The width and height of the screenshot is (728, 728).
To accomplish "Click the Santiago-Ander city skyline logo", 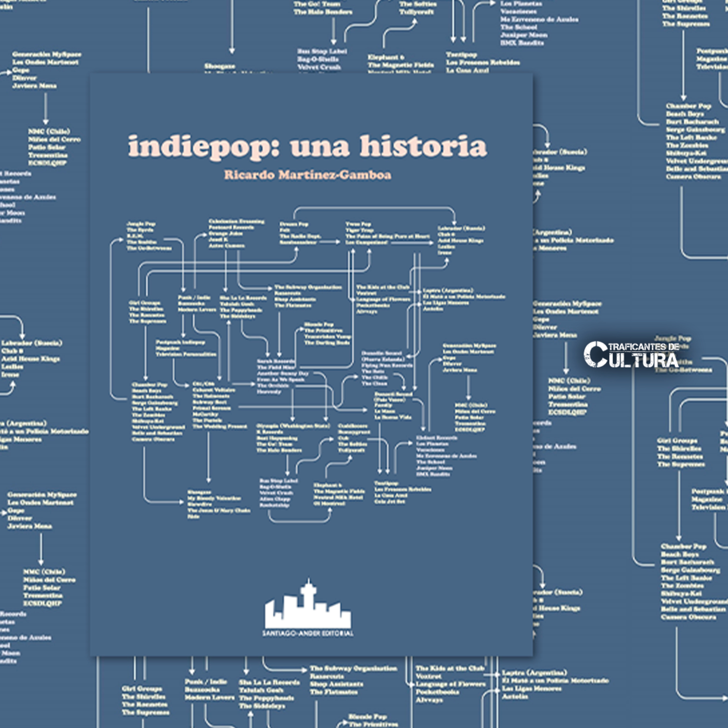I will point(308,604).
